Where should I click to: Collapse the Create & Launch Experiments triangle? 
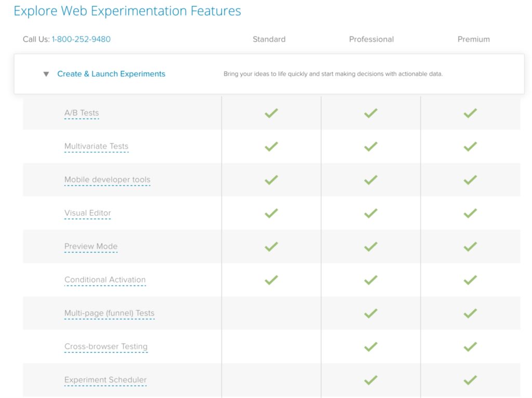point(46,74)
